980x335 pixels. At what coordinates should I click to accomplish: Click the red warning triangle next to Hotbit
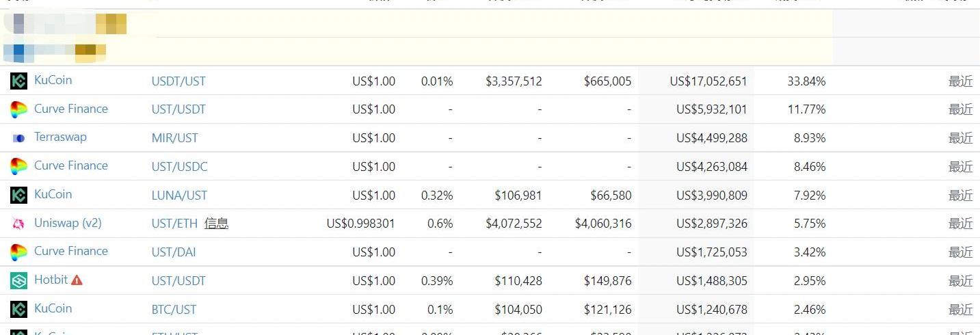[77, 280]
